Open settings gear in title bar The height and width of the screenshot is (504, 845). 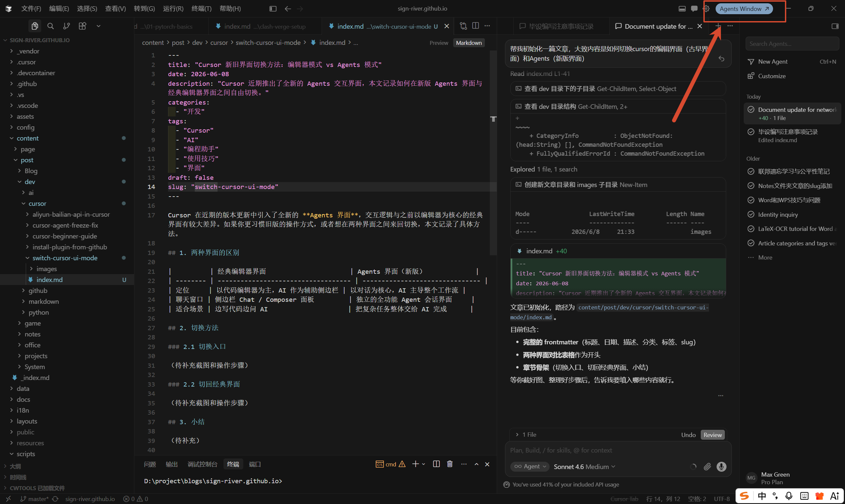(706, 9)
